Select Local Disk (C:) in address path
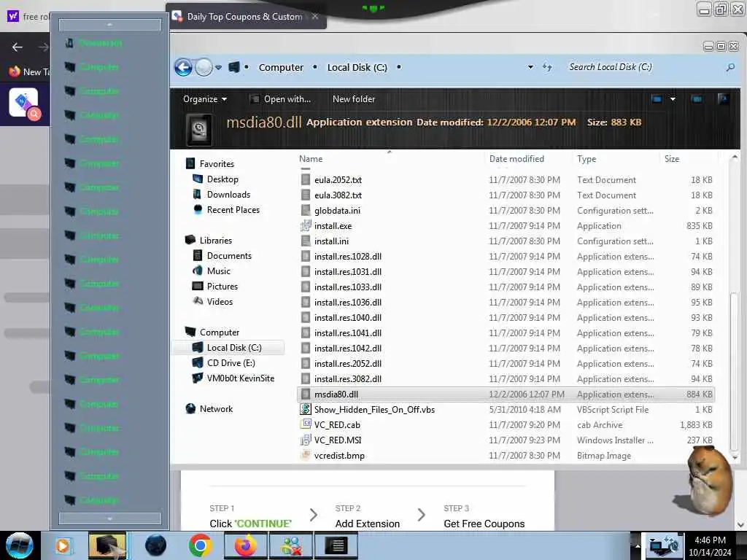Screen dimensions: 747x560 [357, 68]
